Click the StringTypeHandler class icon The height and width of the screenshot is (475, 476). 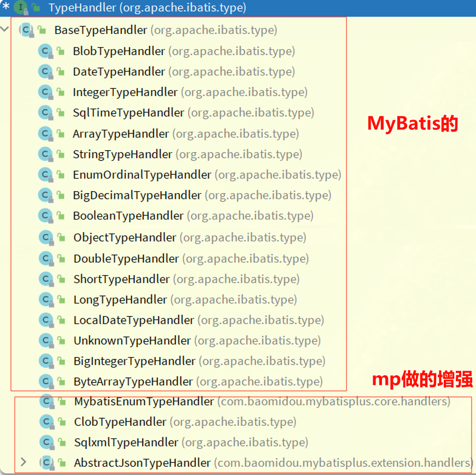click(45, 154)
